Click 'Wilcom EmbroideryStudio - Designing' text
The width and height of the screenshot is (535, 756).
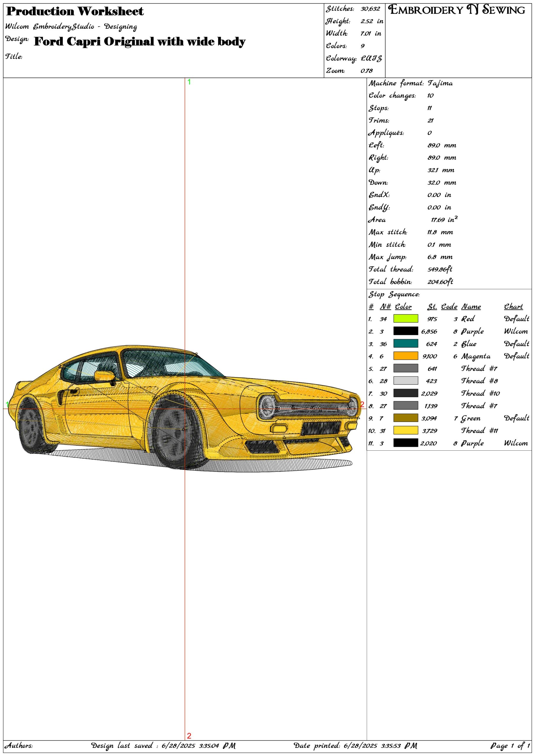coord(71,27)
